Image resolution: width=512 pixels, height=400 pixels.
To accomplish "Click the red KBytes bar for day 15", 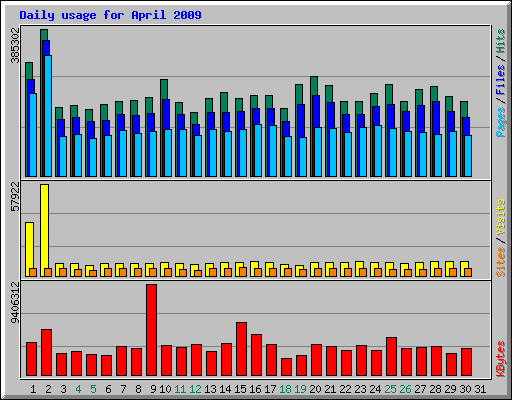I will click(241, 349).
